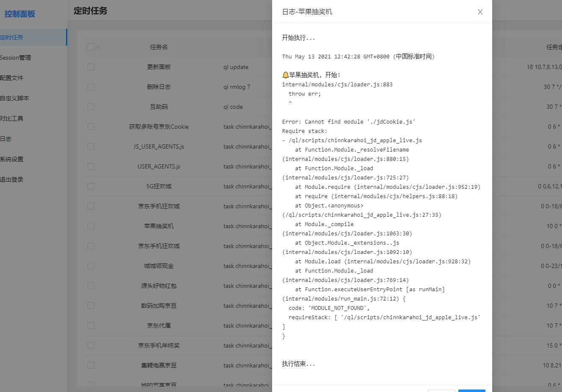Navigate to 配置文件 section
562x392 pixels.
point(13,77)
